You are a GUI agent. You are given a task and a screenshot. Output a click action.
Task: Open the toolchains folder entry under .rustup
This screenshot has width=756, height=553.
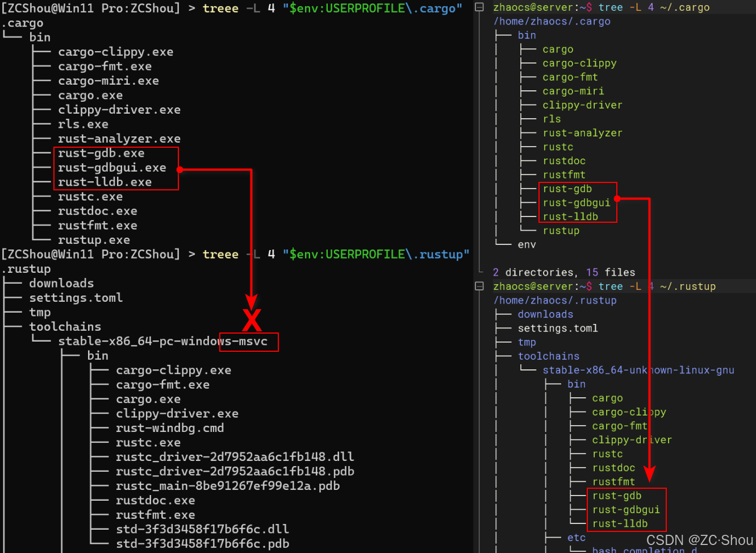coord(65,326)
